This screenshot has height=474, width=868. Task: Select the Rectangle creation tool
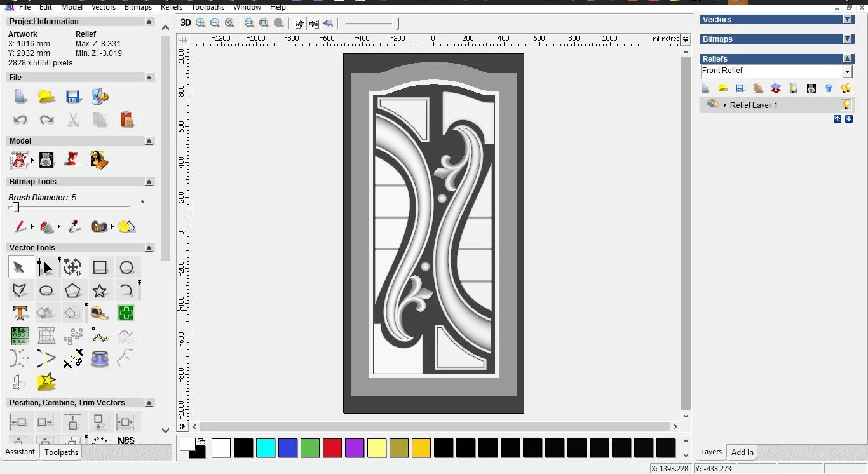coord(100,267)
